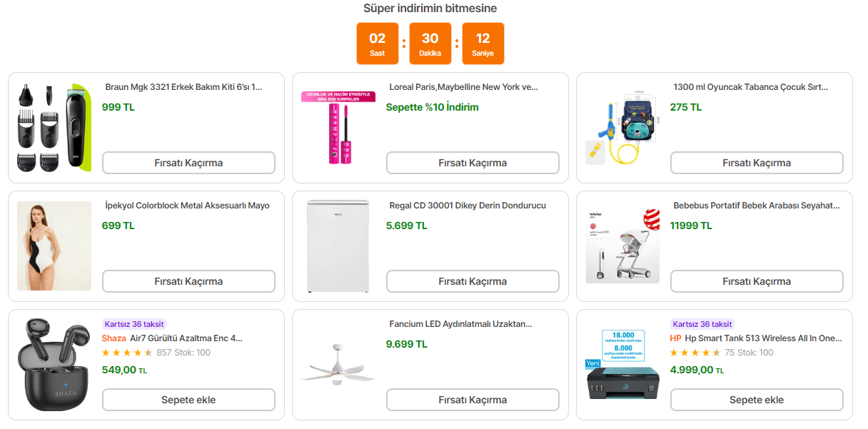Click Fırsatı Kaçırma for Bebebus stroller

(757, 281)
